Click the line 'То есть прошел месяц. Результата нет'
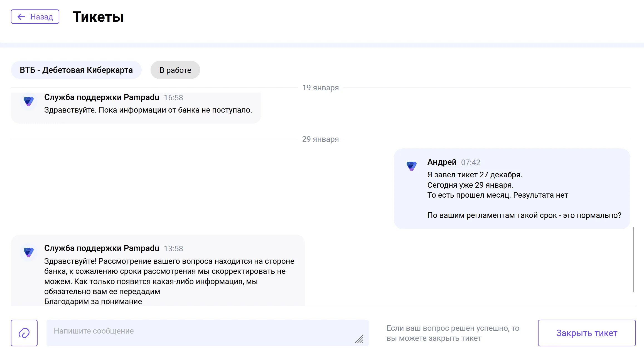 click(498, 195)
